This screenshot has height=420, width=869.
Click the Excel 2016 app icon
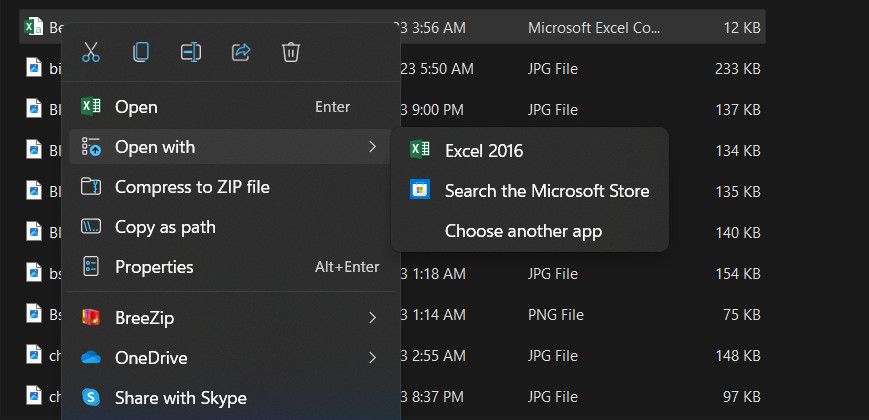click(x=420, y=150)
